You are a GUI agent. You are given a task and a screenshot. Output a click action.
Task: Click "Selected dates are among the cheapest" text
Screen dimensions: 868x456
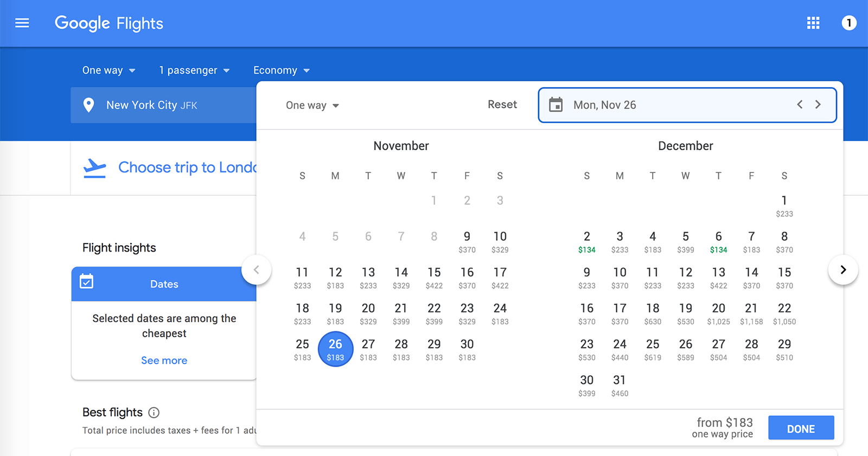[x=164, y=326]
